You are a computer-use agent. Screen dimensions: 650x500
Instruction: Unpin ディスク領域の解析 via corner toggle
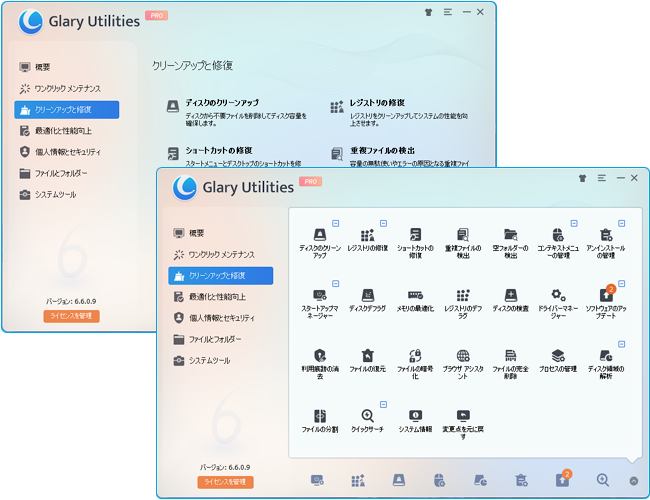coord(622,344)
